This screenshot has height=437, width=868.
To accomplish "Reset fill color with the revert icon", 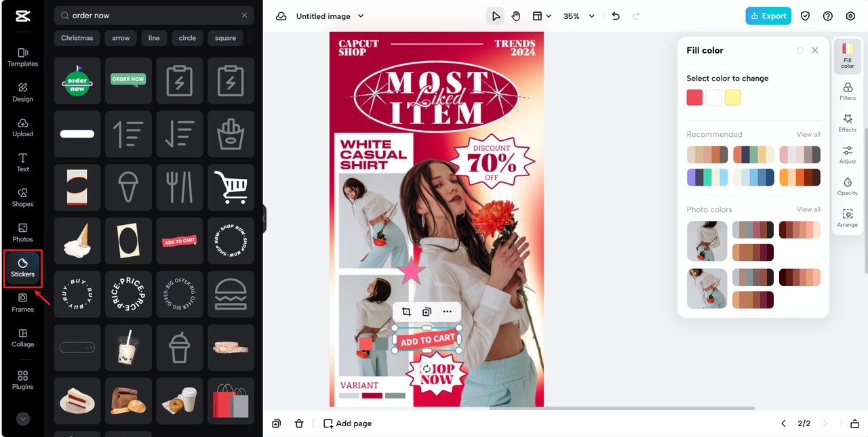I will (x=800, y=50).
